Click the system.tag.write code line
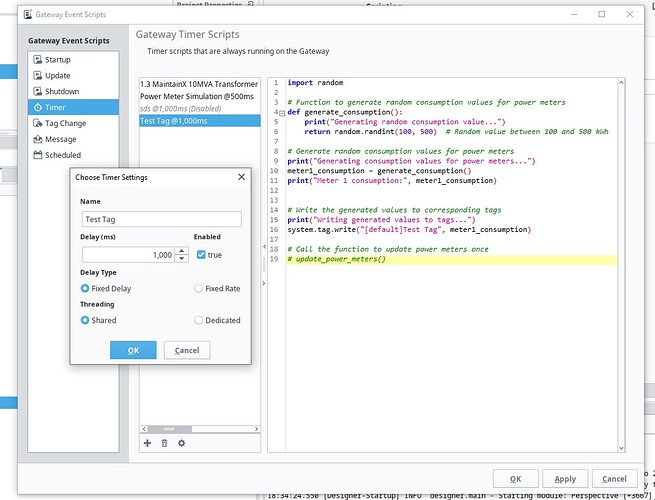 point(409,229)
